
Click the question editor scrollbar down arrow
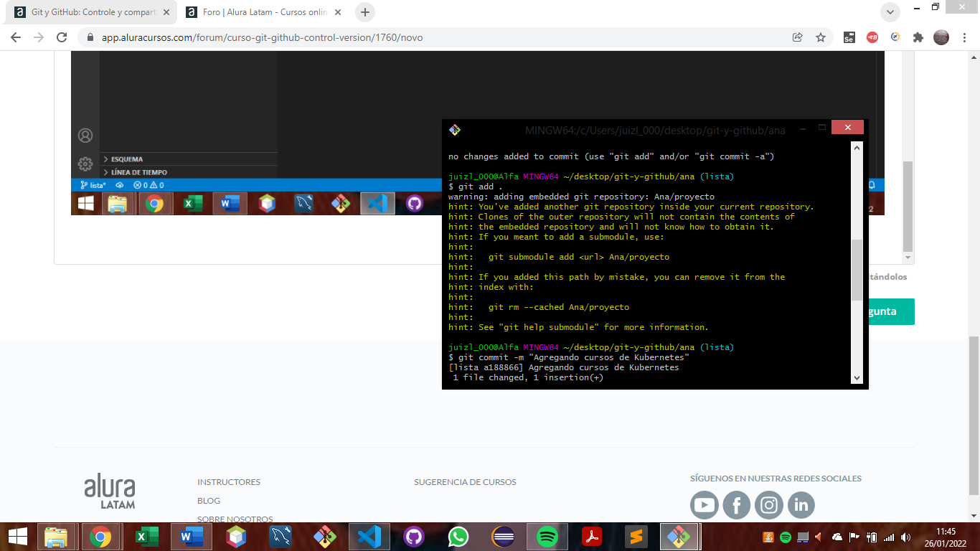coord(908,258)
